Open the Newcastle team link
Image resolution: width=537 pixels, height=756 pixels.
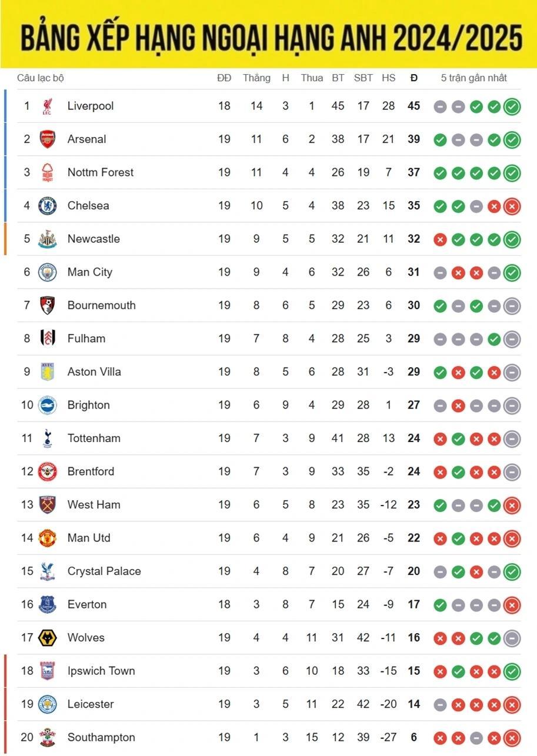(x=94, y=239)
